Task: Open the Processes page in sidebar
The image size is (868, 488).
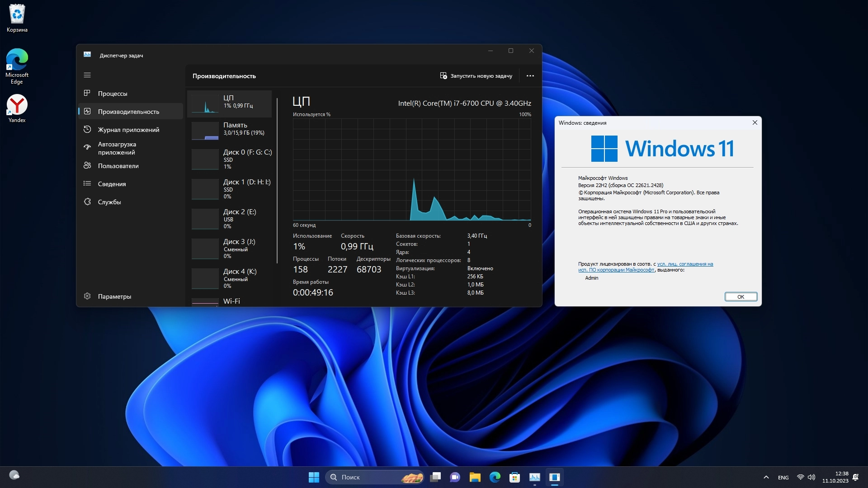Action: [x=113, y=94]
